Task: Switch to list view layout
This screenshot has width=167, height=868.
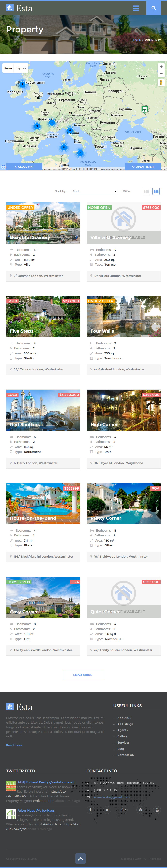Action: coord(146,191)
